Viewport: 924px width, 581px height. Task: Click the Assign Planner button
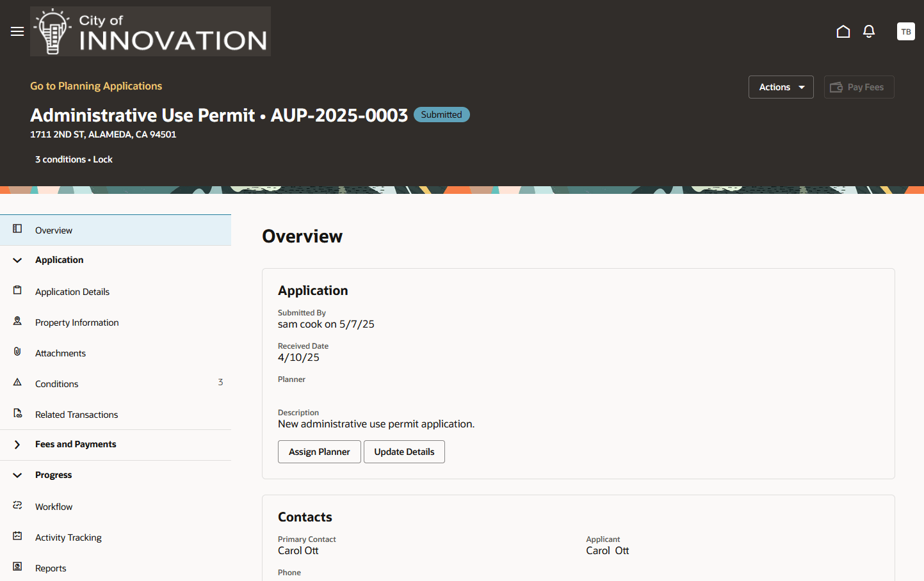(x=319, y=452)
